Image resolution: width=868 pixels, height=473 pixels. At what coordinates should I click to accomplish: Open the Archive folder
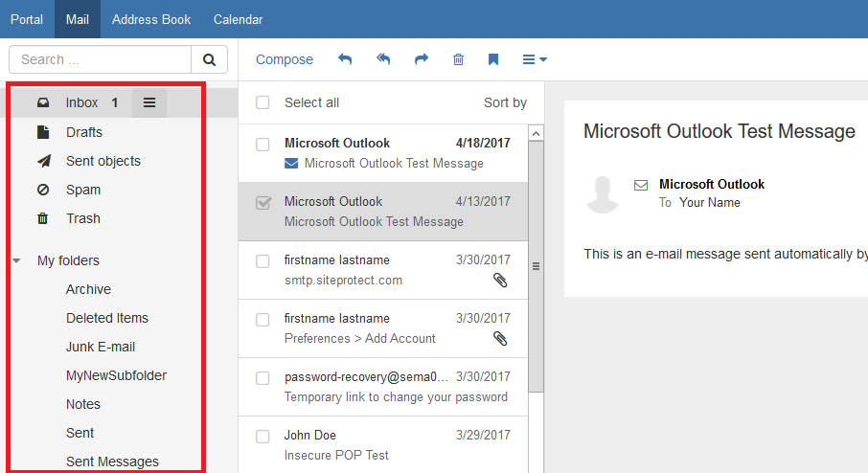pyautogui.click(x=88, y=289)
